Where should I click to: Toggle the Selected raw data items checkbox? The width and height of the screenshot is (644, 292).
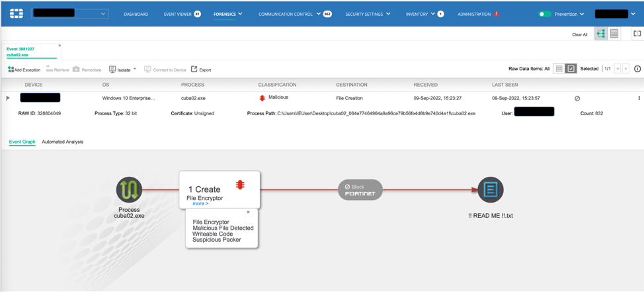click(x=571, y=69)
